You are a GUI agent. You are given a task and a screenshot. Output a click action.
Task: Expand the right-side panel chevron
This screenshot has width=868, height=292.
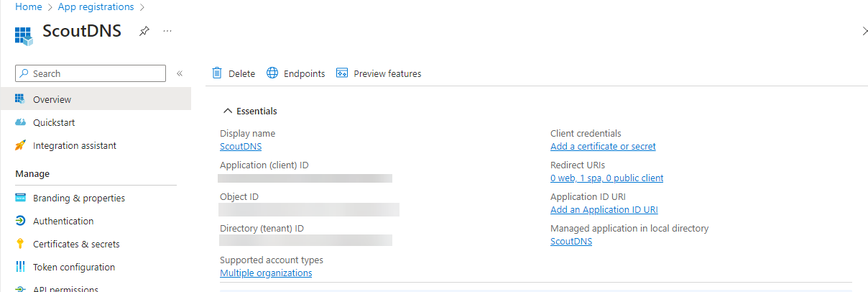864,31
